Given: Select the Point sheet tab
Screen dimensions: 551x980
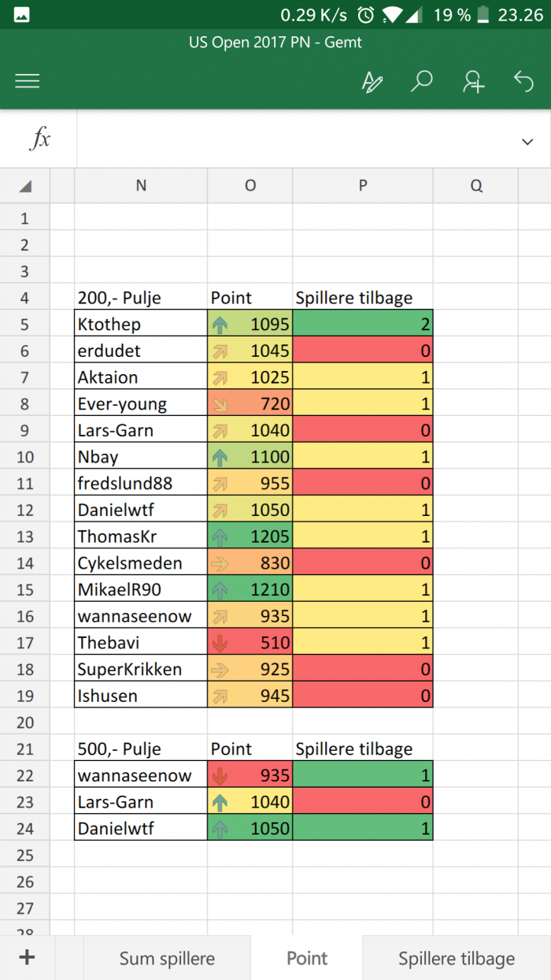Looking at the screenshot, I should pyautogui.click(x=307, y=958).
